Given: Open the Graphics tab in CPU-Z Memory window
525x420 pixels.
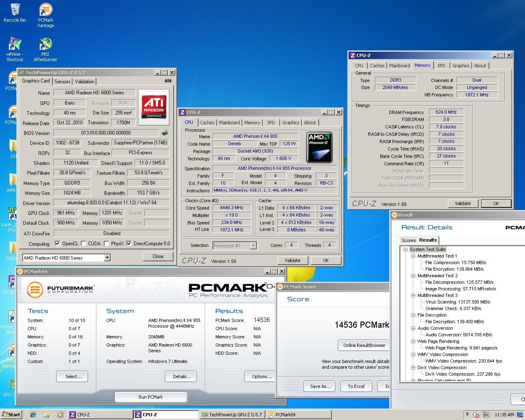Looking at the screenshot, I should (x=461, y=66).
